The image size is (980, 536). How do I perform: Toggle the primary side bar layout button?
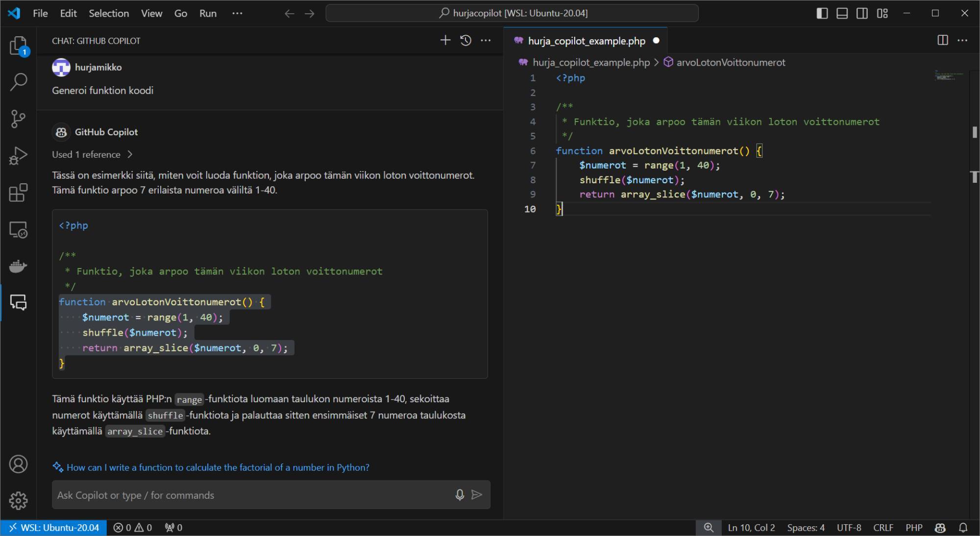click(822, 13)
